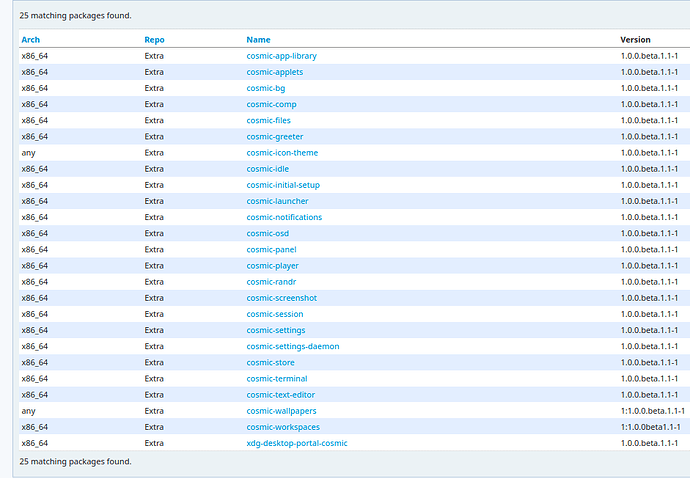The height and width of the screenshot is (478, 690).
Task: Open the cosmic-settings-daemon package link
Action: coord(293,346)
